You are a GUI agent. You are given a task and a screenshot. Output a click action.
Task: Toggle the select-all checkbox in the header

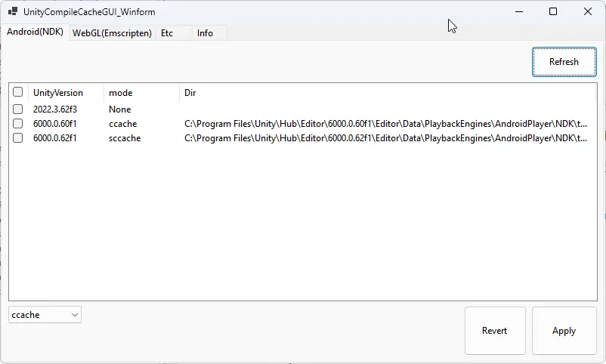[x=18, y=93]
